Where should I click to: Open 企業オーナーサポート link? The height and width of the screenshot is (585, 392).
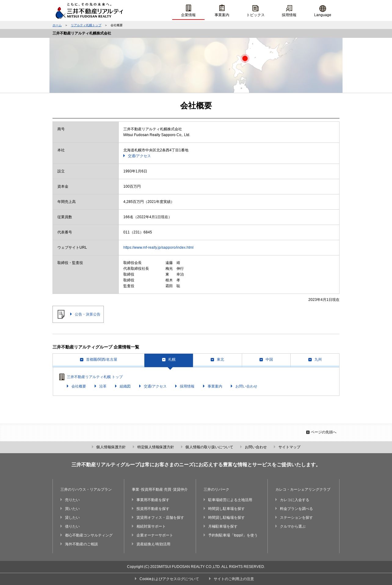coord(154,535)
